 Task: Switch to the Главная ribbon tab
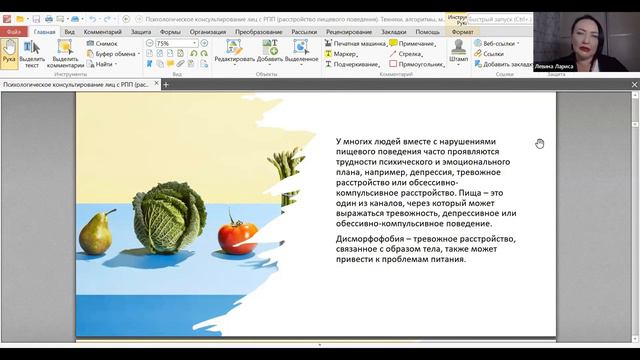click(x=44, y=32)
